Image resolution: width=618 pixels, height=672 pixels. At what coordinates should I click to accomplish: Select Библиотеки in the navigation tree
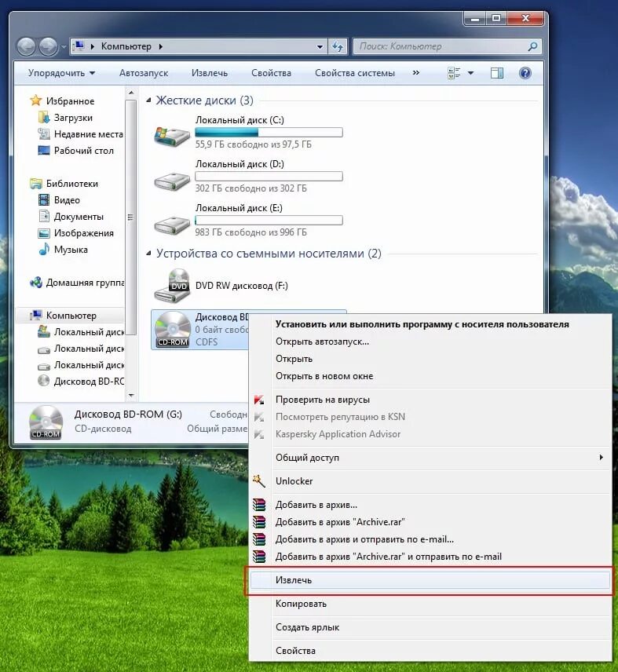pyautogui.click(x=72, y=184)
